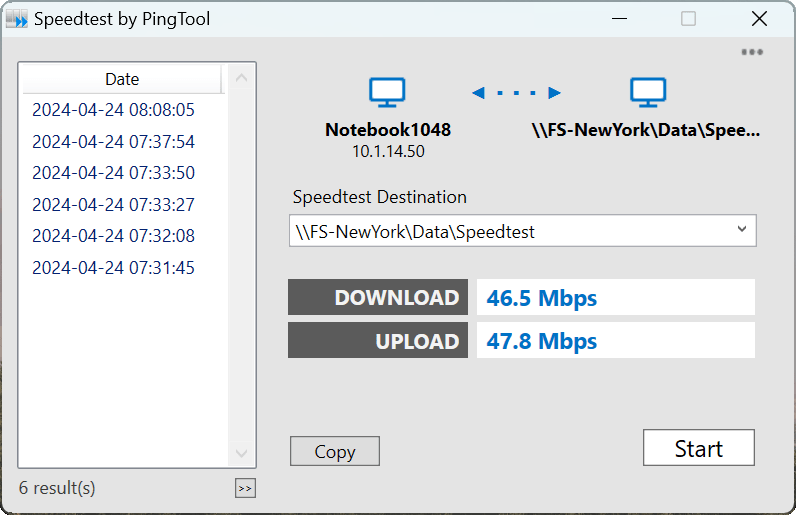
Task: Click the \\FS-NewYork\Data\Spee... target label
Action: (x=646, y=130)
